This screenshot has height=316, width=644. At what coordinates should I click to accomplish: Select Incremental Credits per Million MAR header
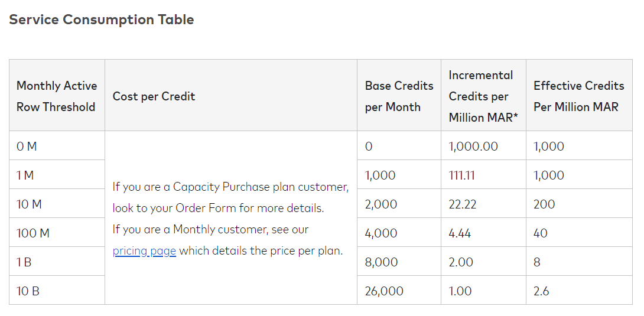pyautogui.click(x=483, y=96)
